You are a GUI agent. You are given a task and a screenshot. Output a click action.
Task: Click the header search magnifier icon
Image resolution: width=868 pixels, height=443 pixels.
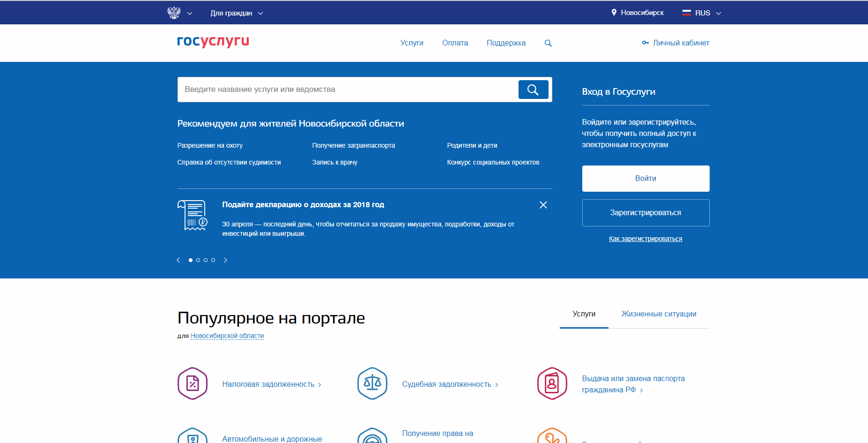pos(548,43)
